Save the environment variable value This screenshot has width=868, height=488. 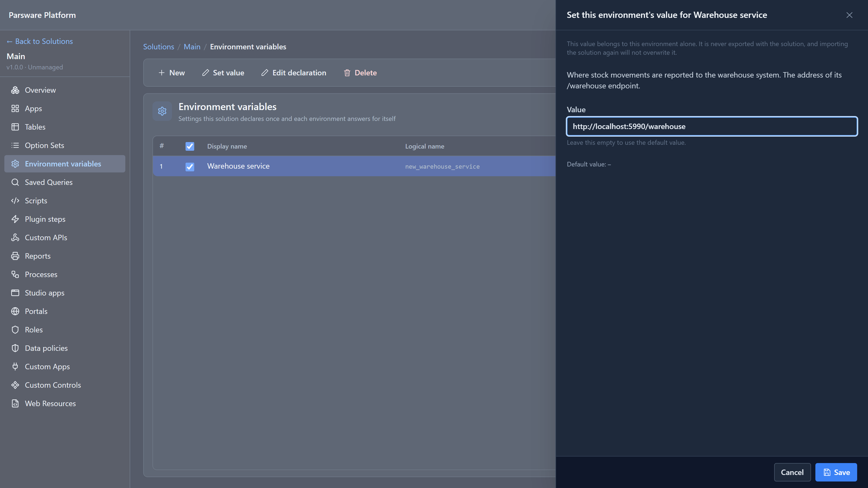[836, 472]
